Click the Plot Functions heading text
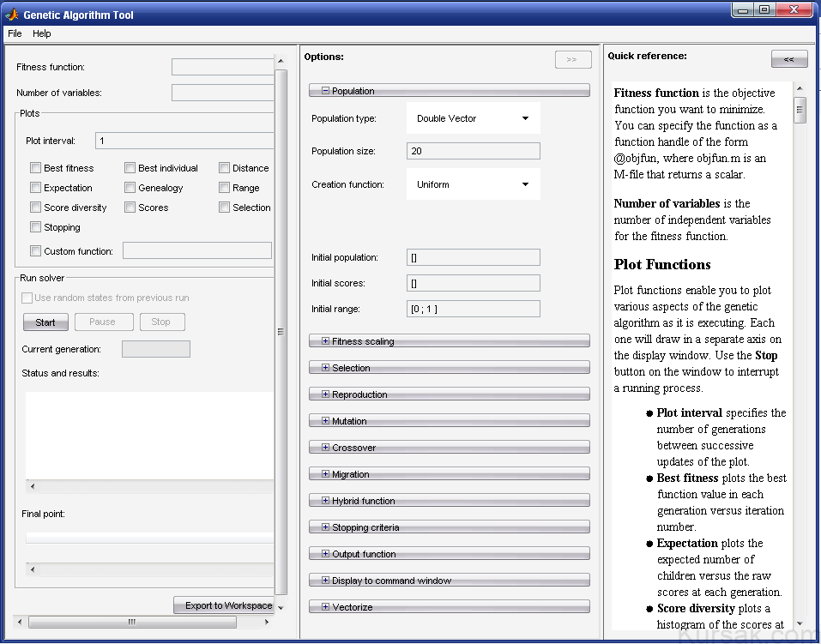This screenshot has height=644, width=821. click(x=662, y=264)
